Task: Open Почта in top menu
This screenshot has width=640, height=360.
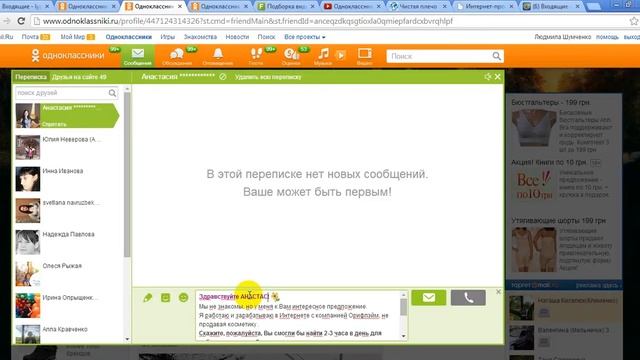Action: (30, 37)
